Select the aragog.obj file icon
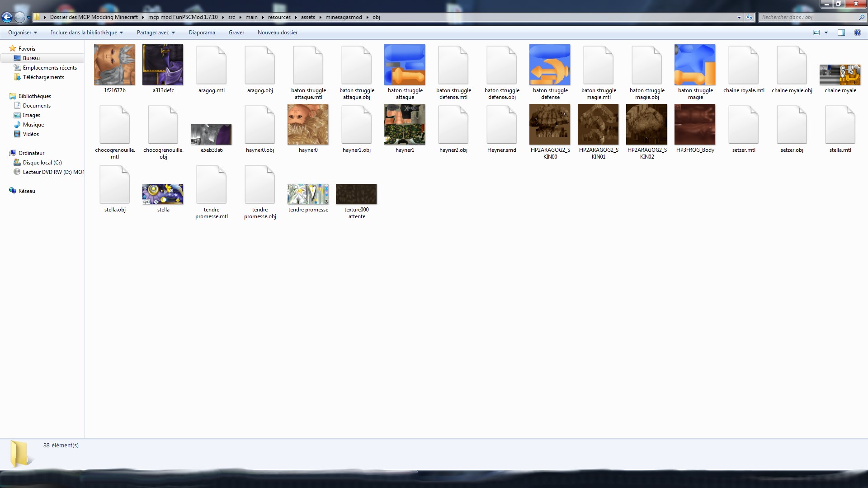The width and height of the screenshot is (868, 488). [x=260, y=66]
